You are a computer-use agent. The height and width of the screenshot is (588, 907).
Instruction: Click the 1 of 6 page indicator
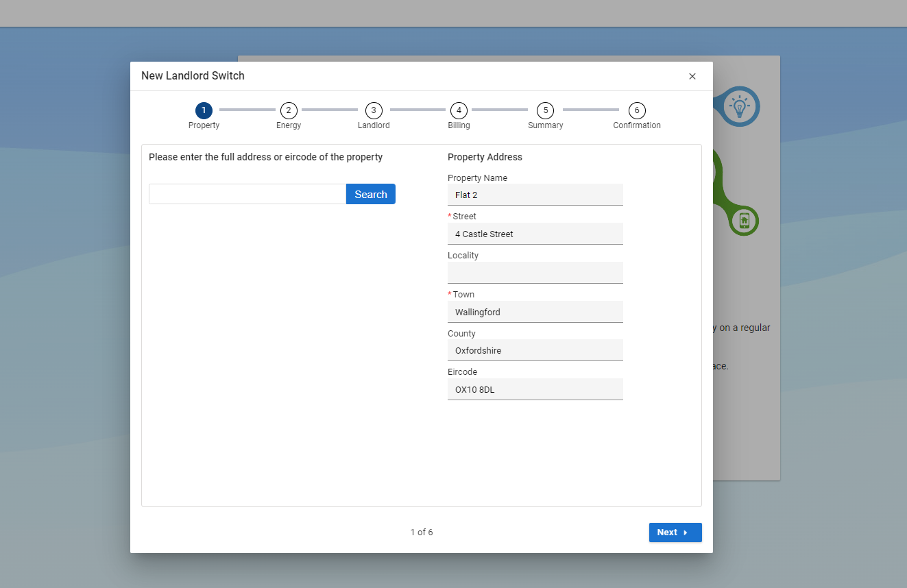pyautogui.click(x=422, y=532)
